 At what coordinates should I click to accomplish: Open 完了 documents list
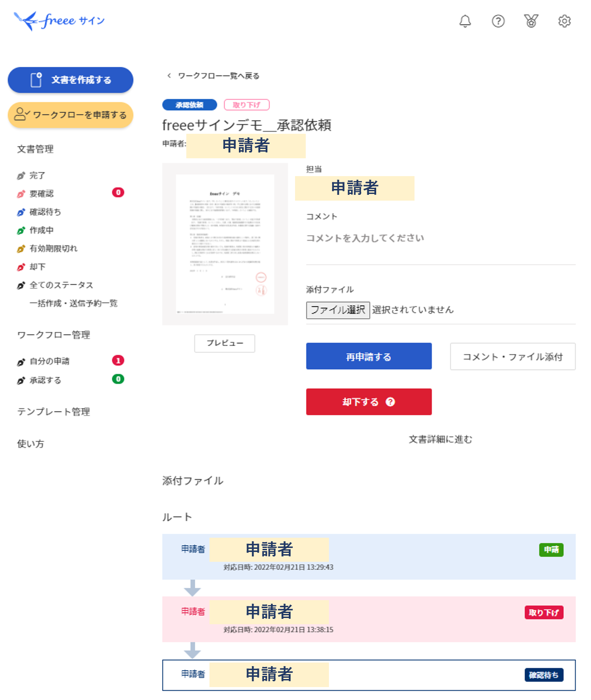(37, 176)
